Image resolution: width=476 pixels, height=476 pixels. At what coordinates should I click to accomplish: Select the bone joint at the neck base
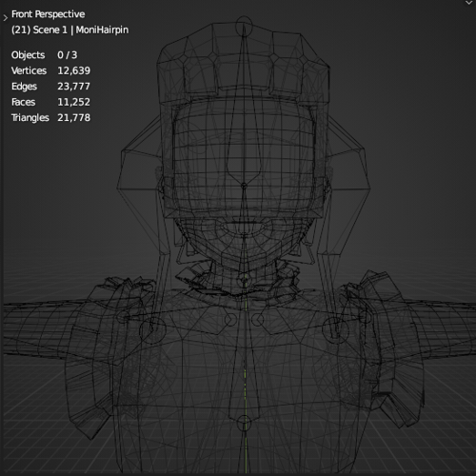pos(244,280)
